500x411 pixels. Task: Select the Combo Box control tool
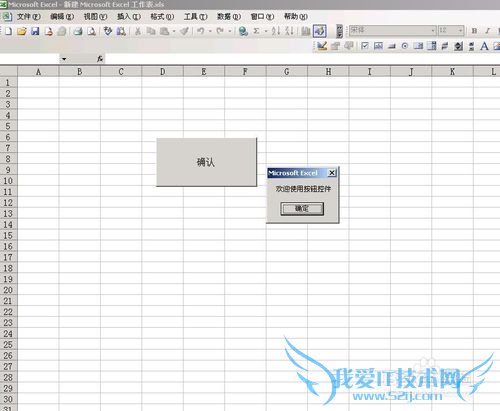pos(432,46)
